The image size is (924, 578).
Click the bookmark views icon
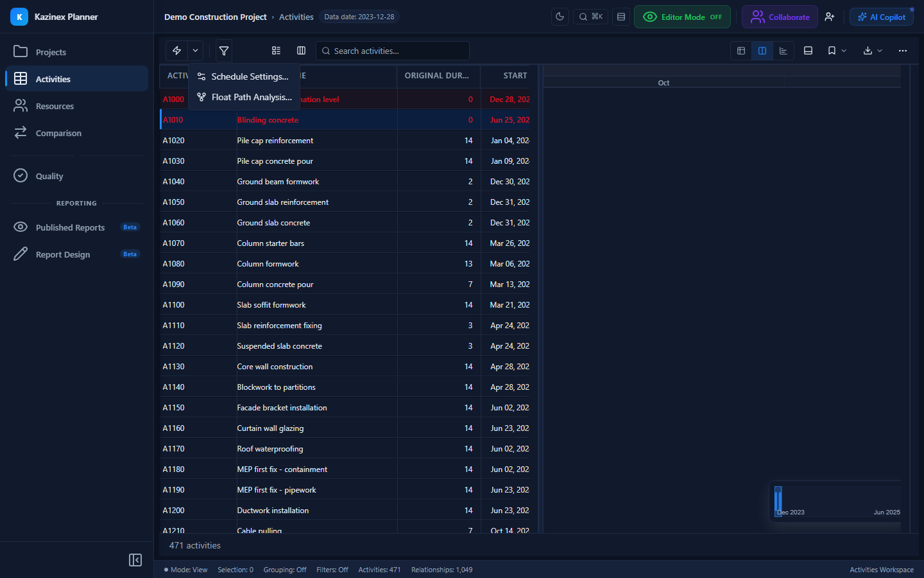(x=832, y=51)
